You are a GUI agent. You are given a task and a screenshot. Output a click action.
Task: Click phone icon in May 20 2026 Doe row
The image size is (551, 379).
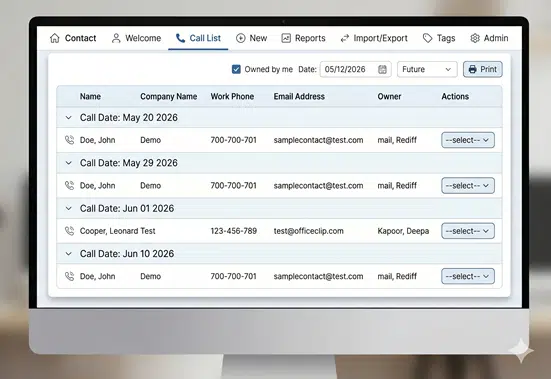[x=70, y=140]
